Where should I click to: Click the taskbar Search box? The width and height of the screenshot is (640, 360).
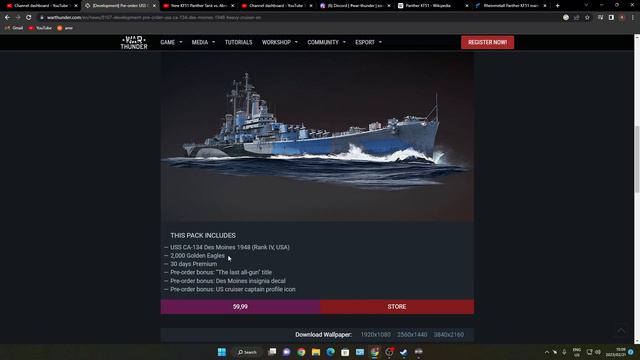click(x=247, y=352)
